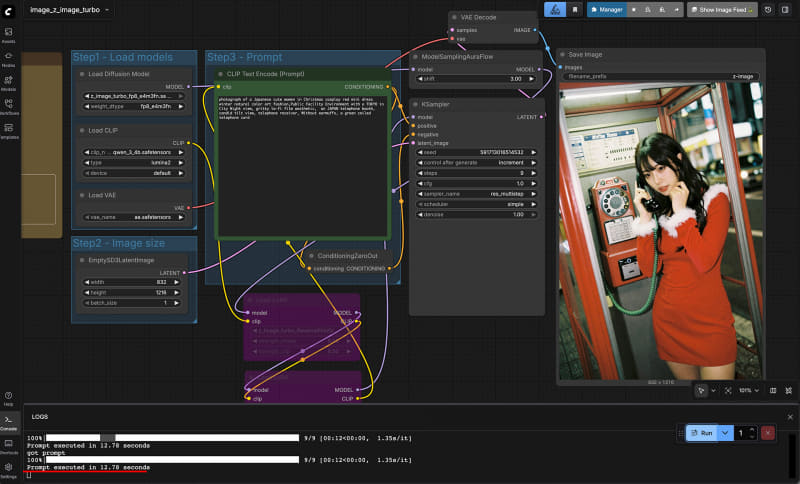Collapse the ModelSamplingAuraFlow node via its dot
This screenshot has height=484, width=800.
[415, 57]
